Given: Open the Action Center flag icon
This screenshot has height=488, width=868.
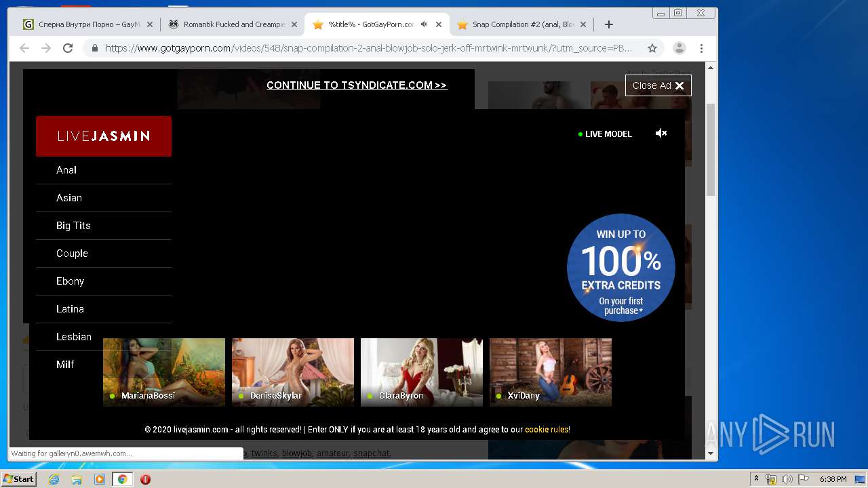Looking at the screenshot, I should tap(803, 479).
